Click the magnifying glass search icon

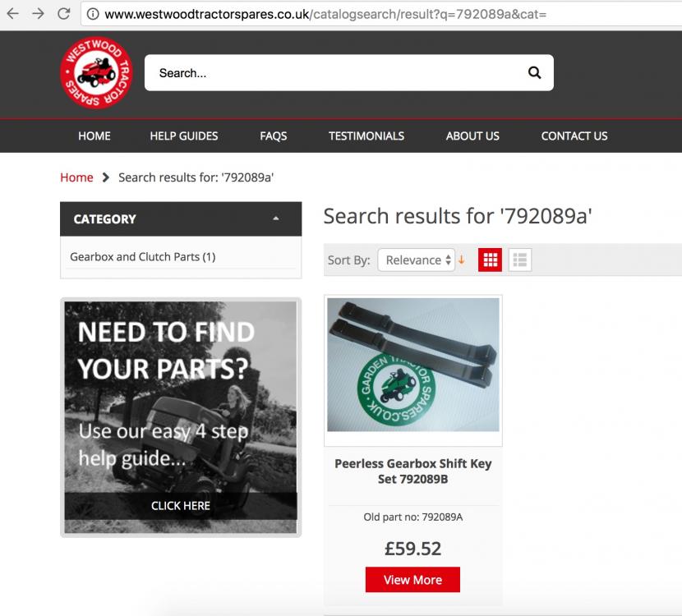coord(534,72)
